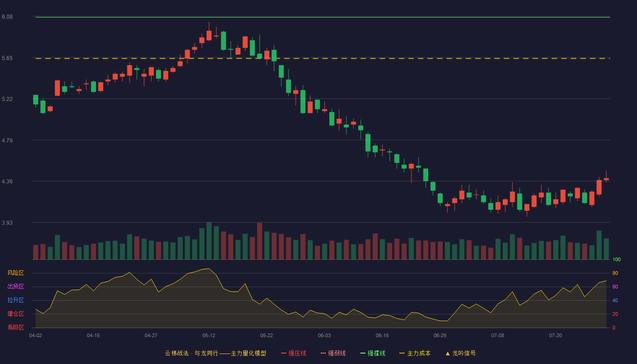Click the 6.08 price axis label
The height and width of the screenshot is (364, 637).
[7, 17]
